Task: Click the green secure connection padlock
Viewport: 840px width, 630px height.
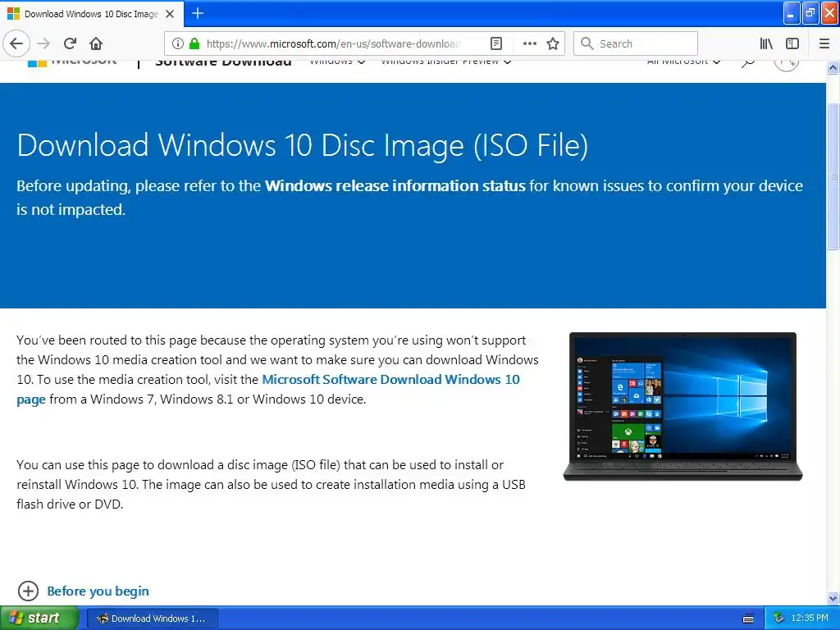Action: [194, 43]
